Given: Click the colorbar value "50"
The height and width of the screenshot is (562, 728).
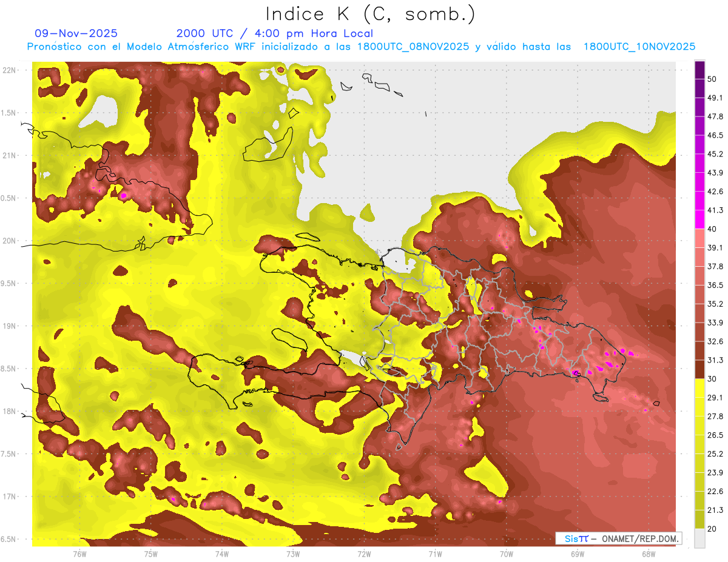Looking at the screenshot, I should click(713, 79).
